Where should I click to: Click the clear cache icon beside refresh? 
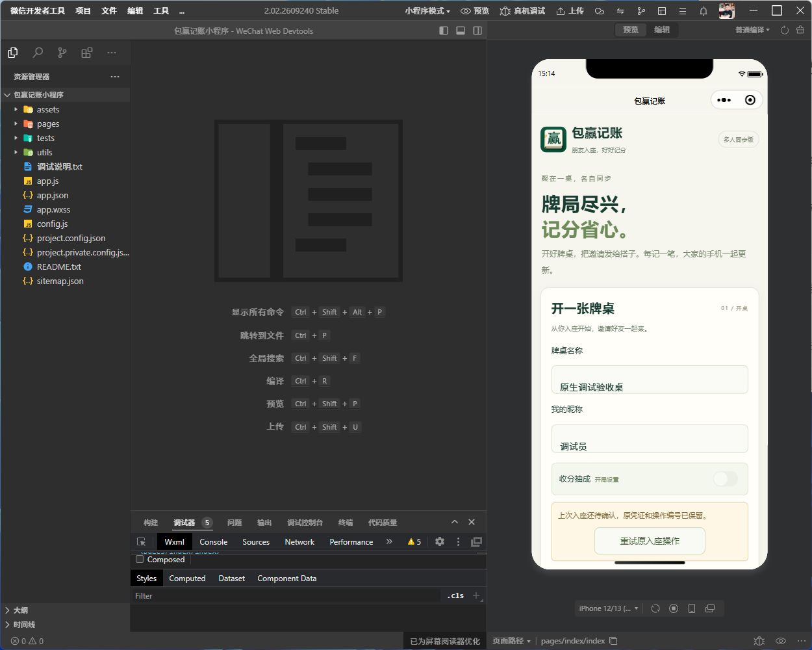click(x=800, y=30)
